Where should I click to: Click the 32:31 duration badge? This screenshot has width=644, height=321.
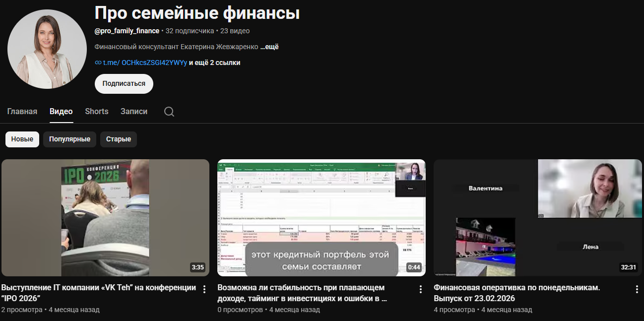tap(628, 267)
